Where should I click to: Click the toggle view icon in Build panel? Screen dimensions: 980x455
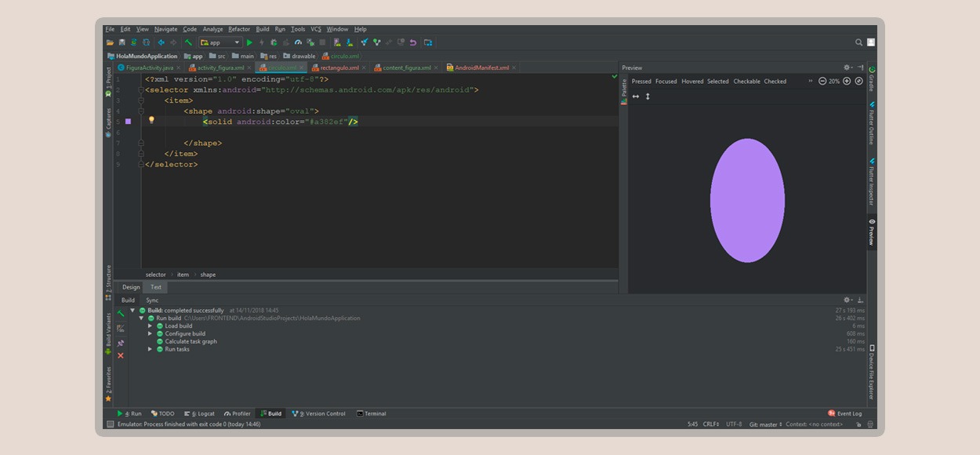(121, 329)
